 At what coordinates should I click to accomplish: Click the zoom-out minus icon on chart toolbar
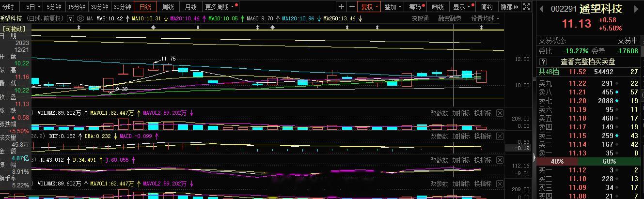(x=351, y=7)
